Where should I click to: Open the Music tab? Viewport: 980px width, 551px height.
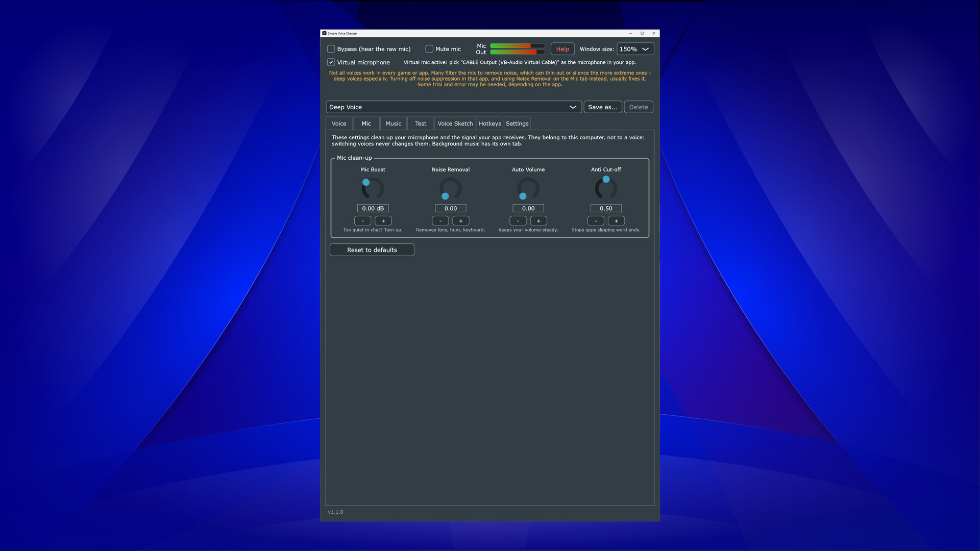point(394,123)
